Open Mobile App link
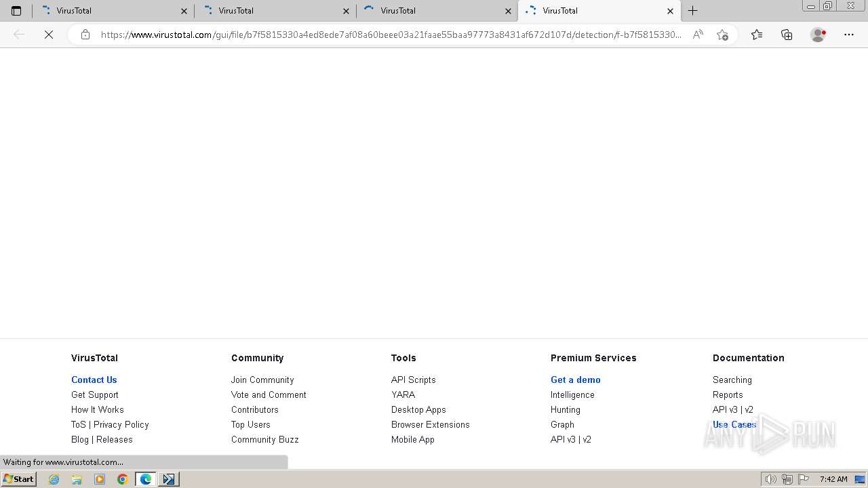This screenshot has height=488, width=868. click(x=413, y=439)
